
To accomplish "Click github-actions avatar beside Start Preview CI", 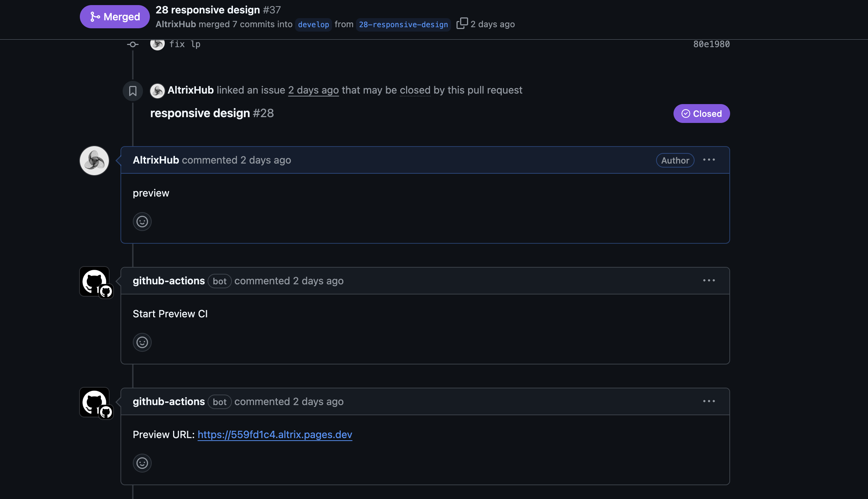I will pyautogui.click(x=94, y=281).
